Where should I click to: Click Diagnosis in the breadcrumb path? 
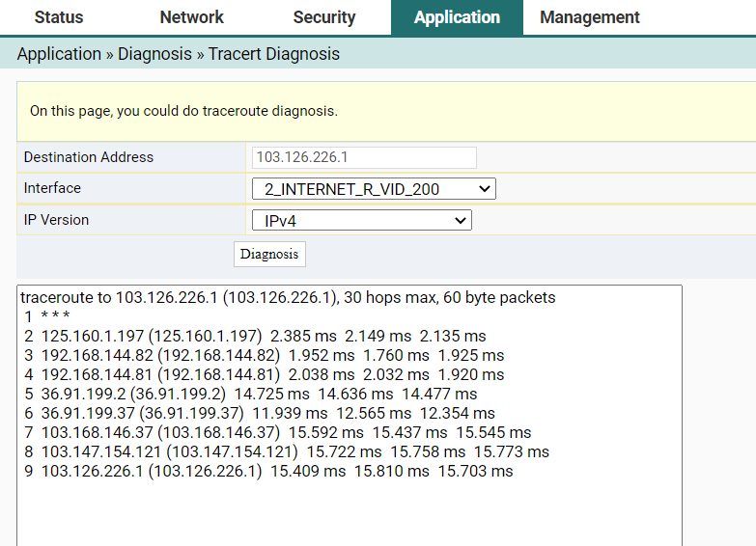[154, 54]
